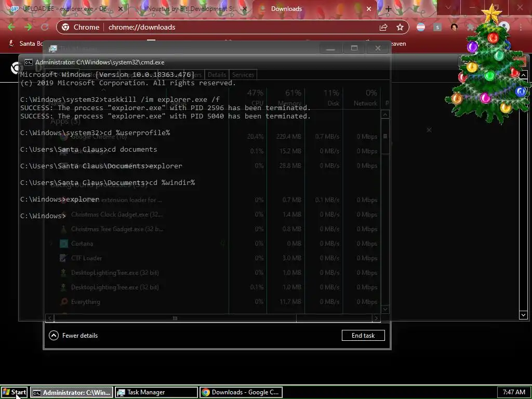532x399 pixels.
Task: Open the Services tab in Task Manager
Action: point(243,75)
